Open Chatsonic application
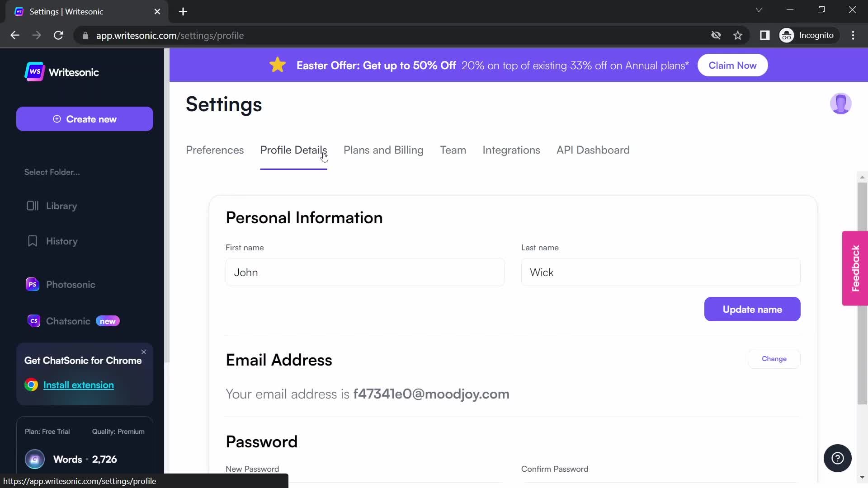 tap(68, 321)
